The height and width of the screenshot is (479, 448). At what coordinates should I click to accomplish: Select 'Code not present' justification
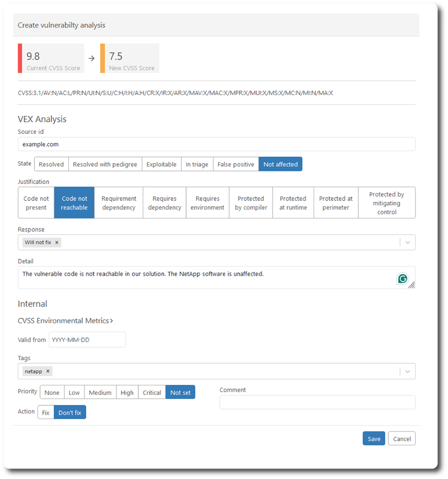tap(36, 203)
